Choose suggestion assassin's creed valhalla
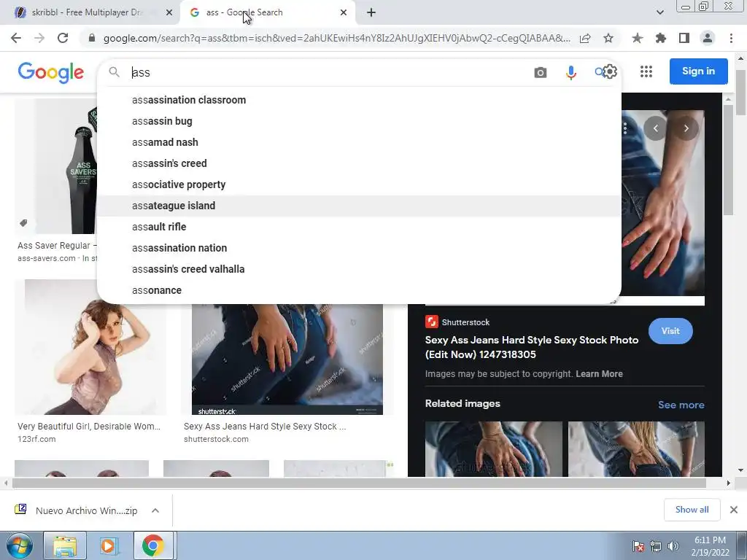This screenshot has width=747, height=560. (x=359, y=269)
